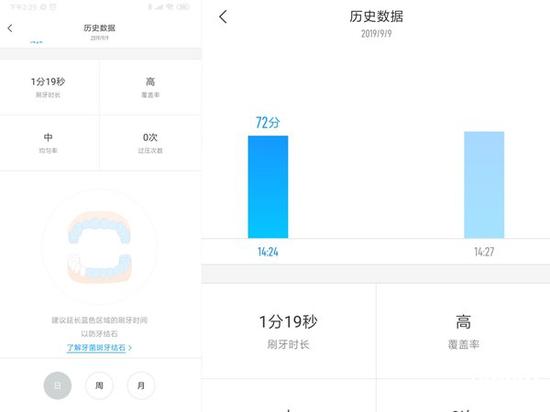This screenshot has width=550, height=412.
Task: Tap the small 1分19秒 brushing duration cell
Action: tap(48, 87)
